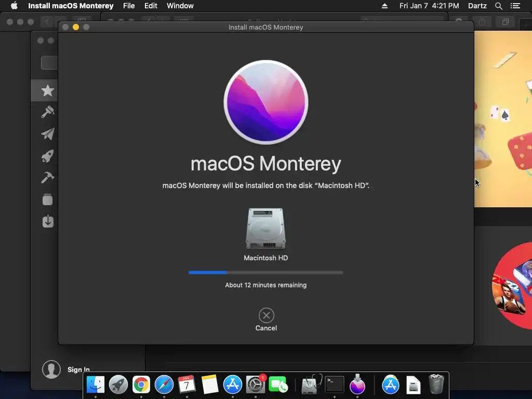
Task: Click the sports game artwork in App Store
Action: 512,286
